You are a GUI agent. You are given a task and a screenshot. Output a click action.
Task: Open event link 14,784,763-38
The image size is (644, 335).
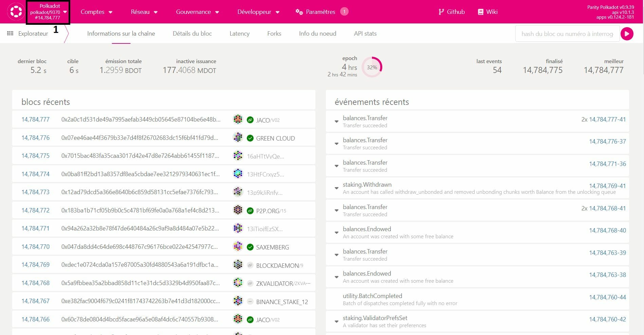[x=607, y=275]
